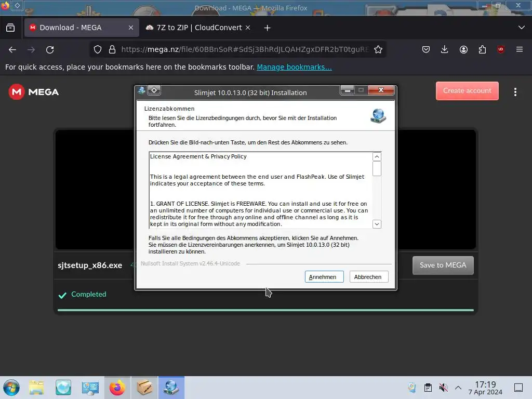Open the system settings taskbar icon
The width and height of the screenshot is (532, 399).
[x=90, y=388]
